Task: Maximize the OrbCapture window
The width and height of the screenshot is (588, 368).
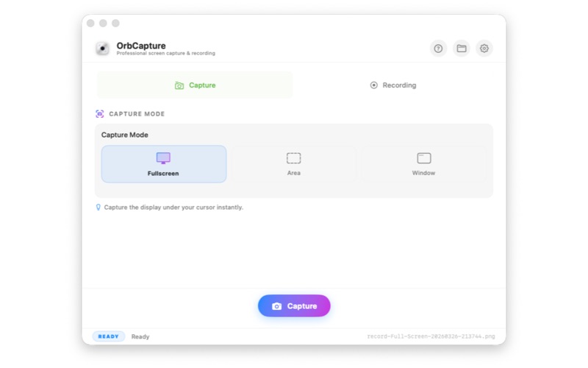Action: pos(116,24)
